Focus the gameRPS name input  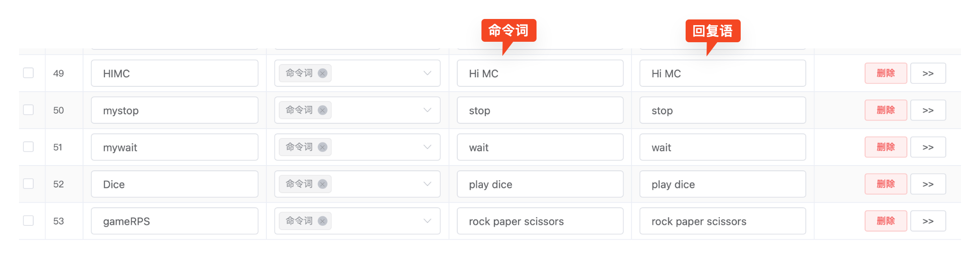pos(174,221)
